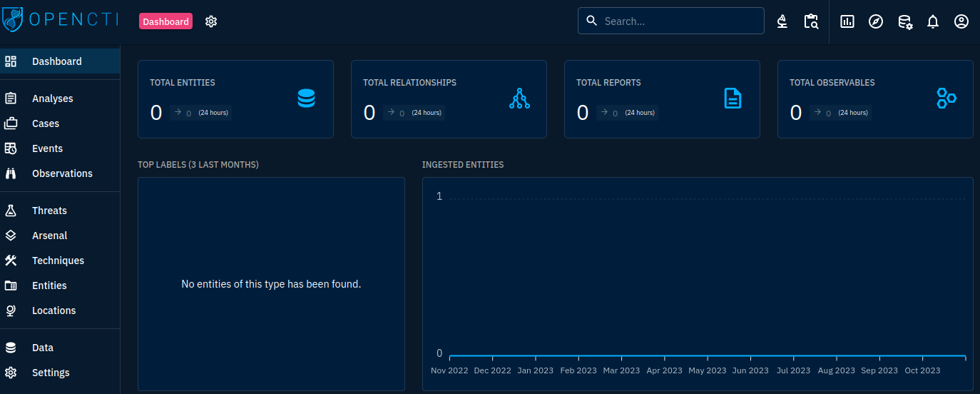Click the pink Dashboard badge
The width and height of the screenshot is (980, 394).
pos(165,21)
